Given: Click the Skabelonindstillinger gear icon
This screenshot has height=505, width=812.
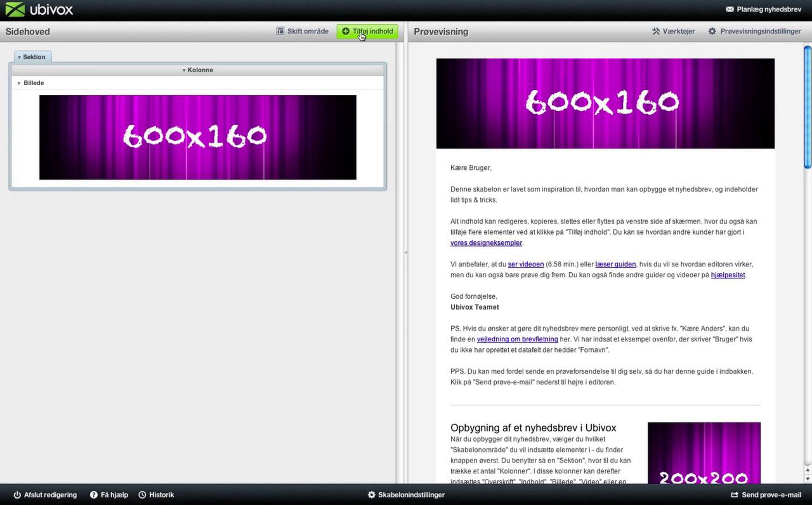Looking at the screenshot, I should tap(371, 495).
